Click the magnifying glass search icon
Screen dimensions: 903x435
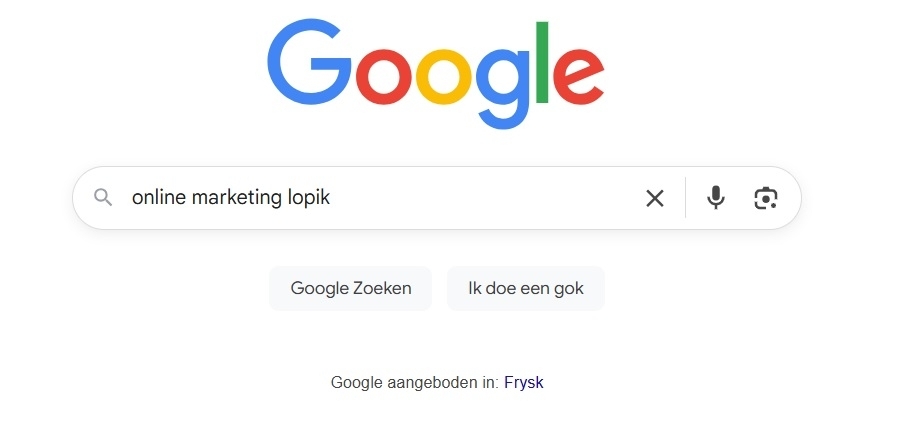pos(103,198)
